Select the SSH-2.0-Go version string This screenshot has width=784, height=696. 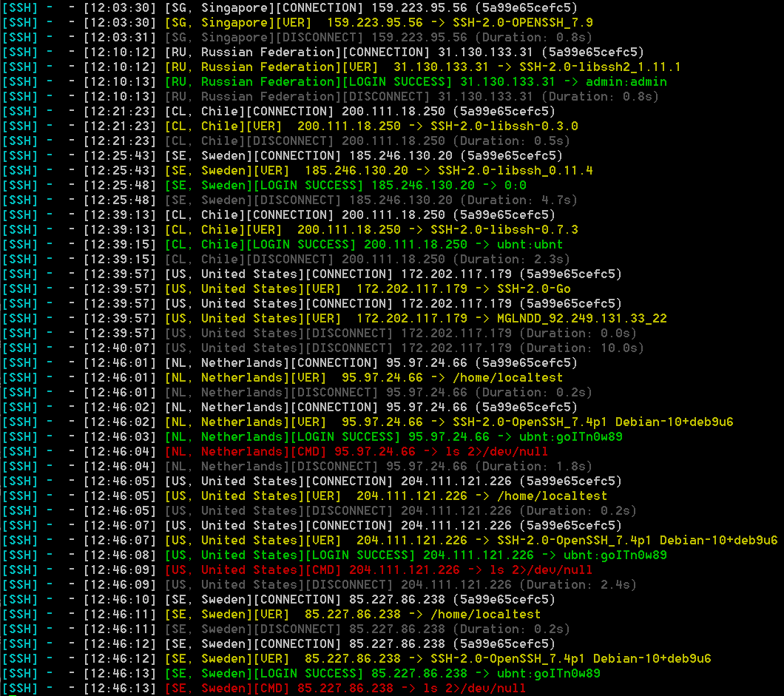[533, 288]
